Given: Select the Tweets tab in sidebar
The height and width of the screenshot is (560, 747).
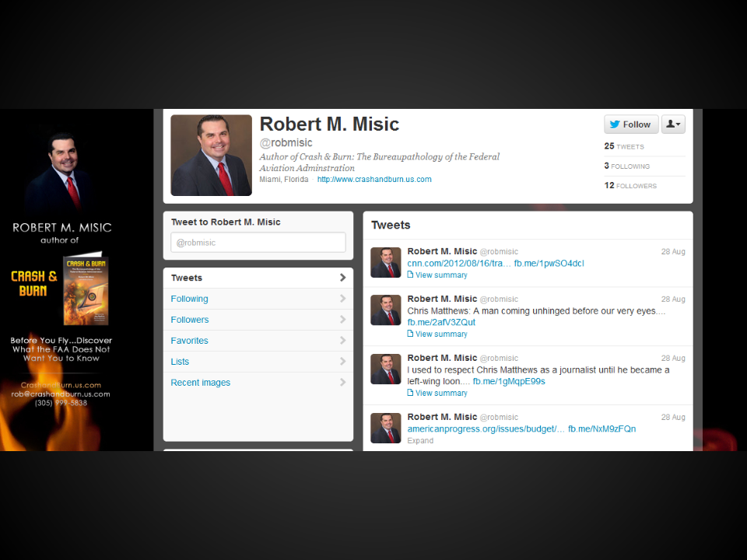Looking at the screenshot, I should point(258,278).
